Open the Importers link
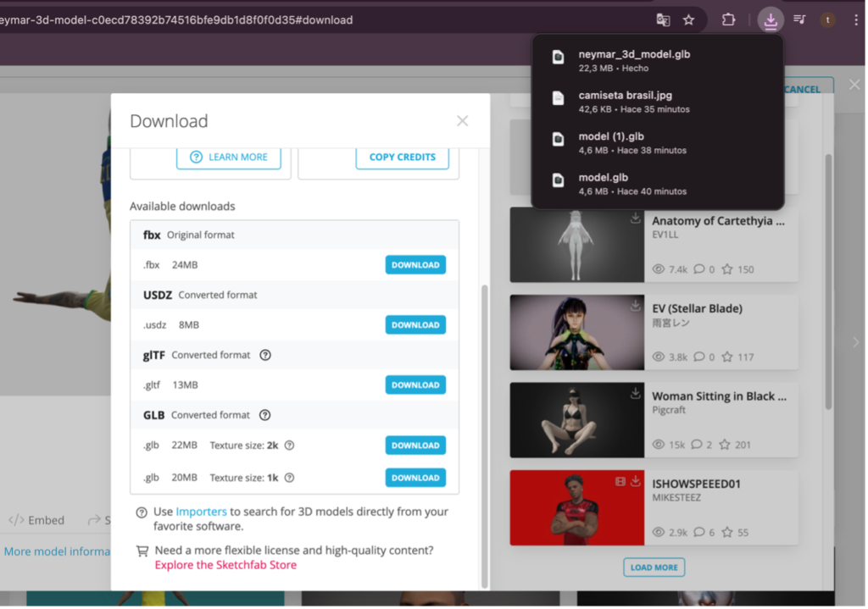The width and height of the screenshot is (868, 609). point(202,512)
